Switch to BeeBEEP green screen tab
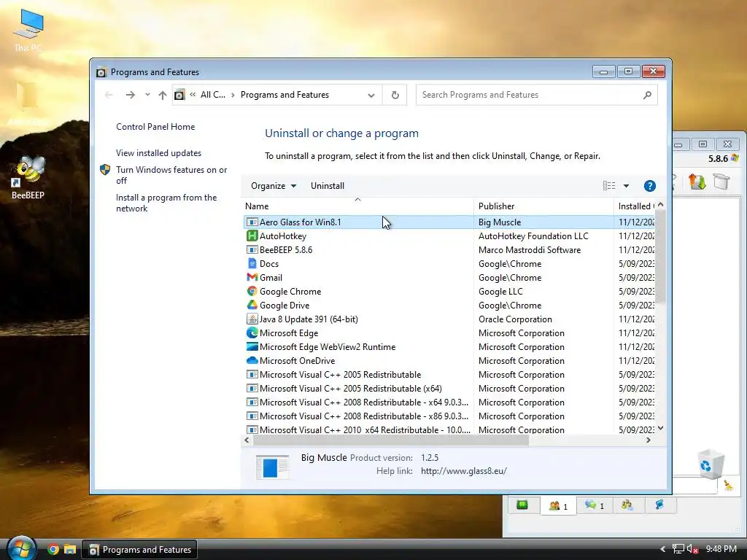Image resolution: width=747 pixels, height=560 pixels. coord(522,505)
